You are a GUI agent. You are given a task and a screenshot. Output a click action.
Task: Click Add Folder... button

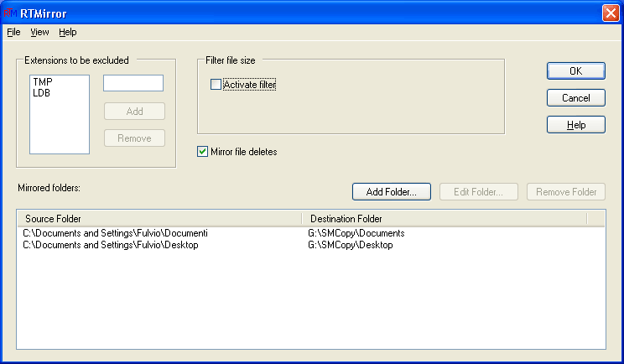click(x=391, y=192)
